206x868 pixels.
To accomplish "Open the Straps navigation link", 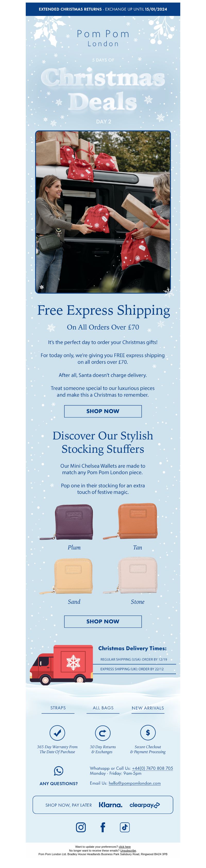I will [58, 708].
